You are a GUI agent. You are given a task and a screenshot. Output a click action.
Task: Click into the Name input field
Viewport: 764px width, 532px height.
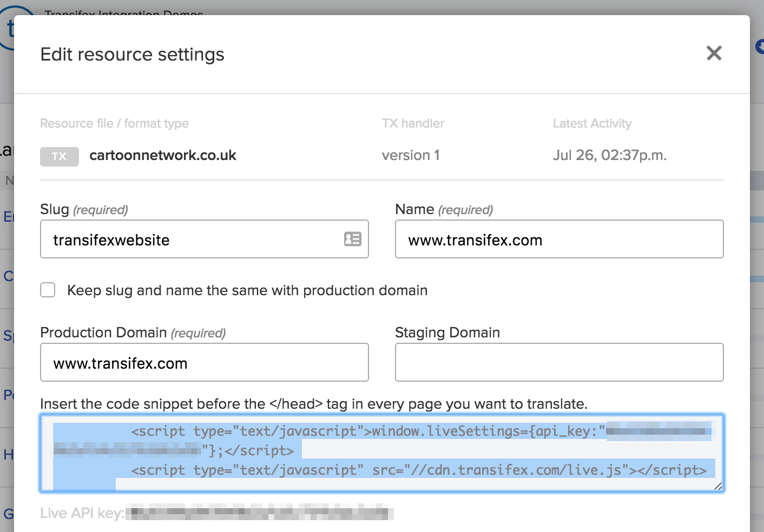tap(559, 240)
